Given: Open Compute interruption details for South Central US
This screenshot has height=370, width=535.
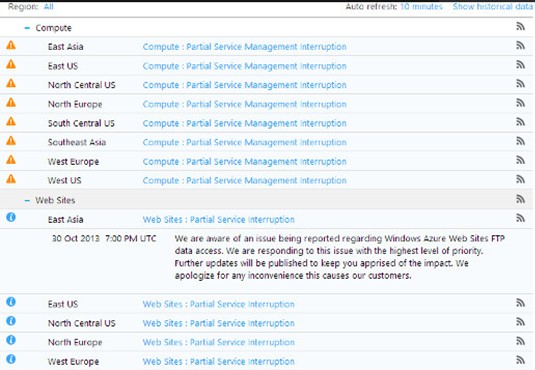Looking at the screenshot, I should [x=245, y=123].
